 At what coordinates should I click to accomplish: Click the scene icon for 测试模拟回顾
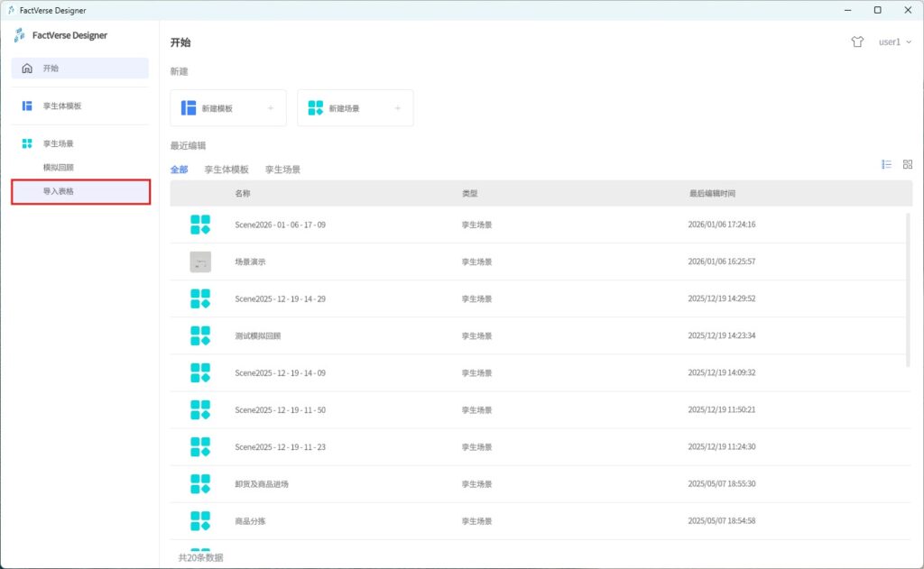(200, 335)
